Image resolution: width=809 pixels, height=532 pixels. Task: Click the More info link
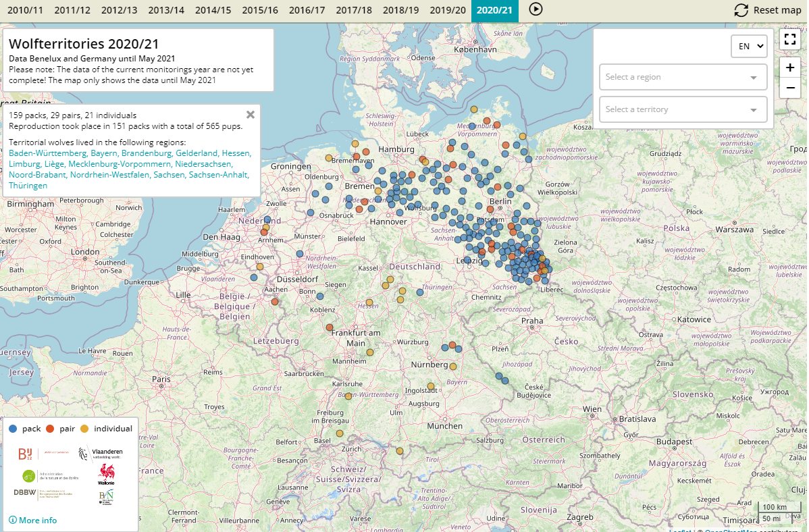click(x=36, y=521)
